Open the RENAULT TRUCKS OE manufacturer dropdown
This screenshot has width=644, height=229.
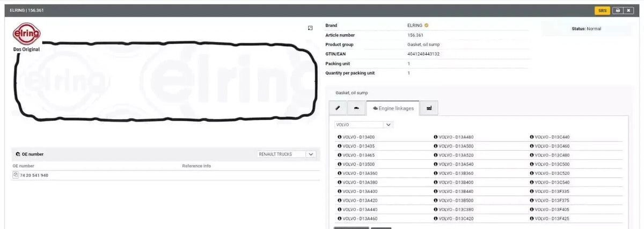[287, 154]
